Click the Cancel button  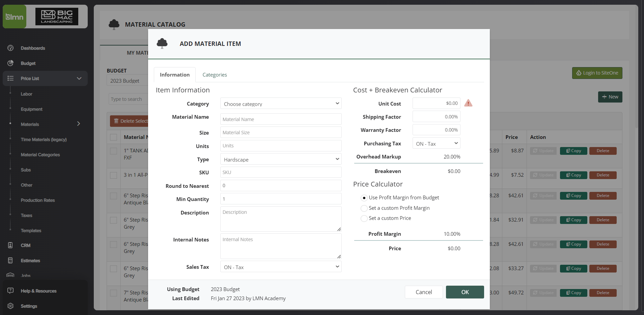424,292
